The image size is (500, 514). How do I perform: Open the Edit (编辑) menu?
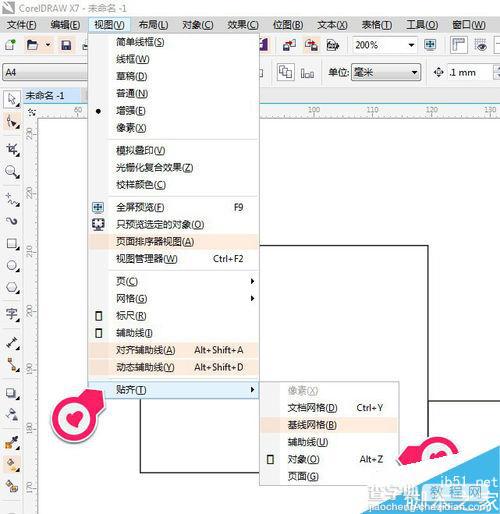[x=65, y=25]
